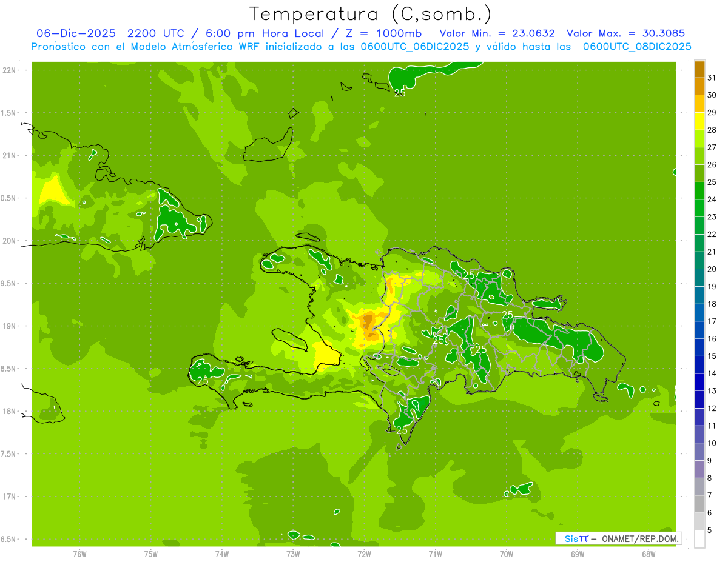728x562 pixels.
Task: Select the legend swatch between 26 and 27
Action: pos(699,156)
